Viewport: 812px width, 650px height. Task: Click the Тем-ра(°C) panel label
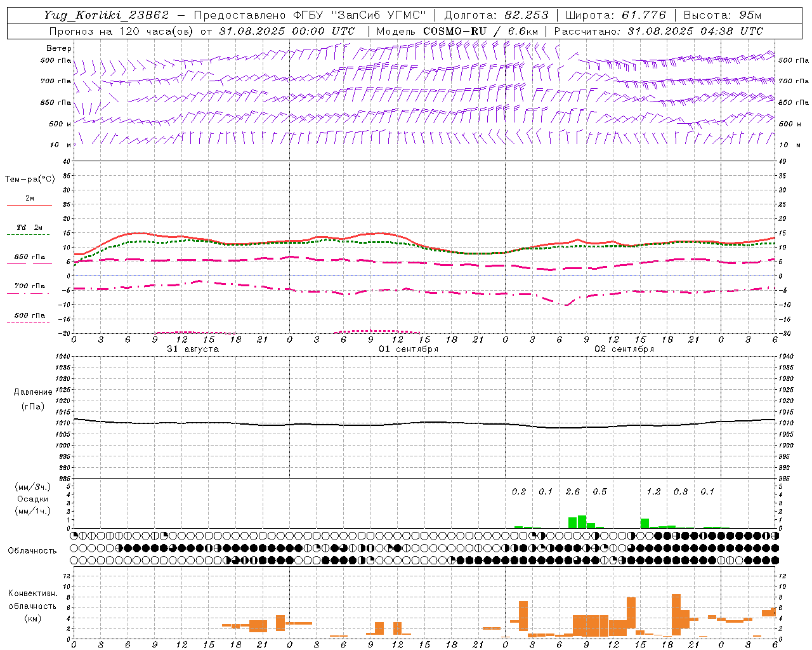click(30, 180)
